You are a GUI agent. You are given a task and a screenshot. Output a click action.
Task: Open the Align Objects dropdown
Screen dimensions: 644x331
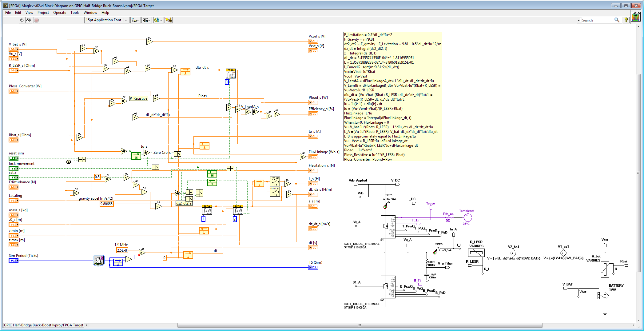tap(135, 20)
